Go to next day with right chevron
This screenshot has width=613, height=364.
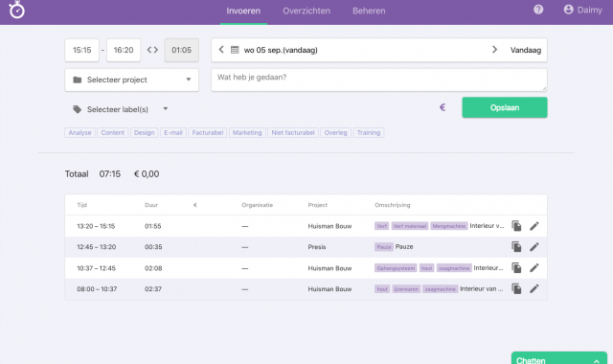tap(494, 50)
